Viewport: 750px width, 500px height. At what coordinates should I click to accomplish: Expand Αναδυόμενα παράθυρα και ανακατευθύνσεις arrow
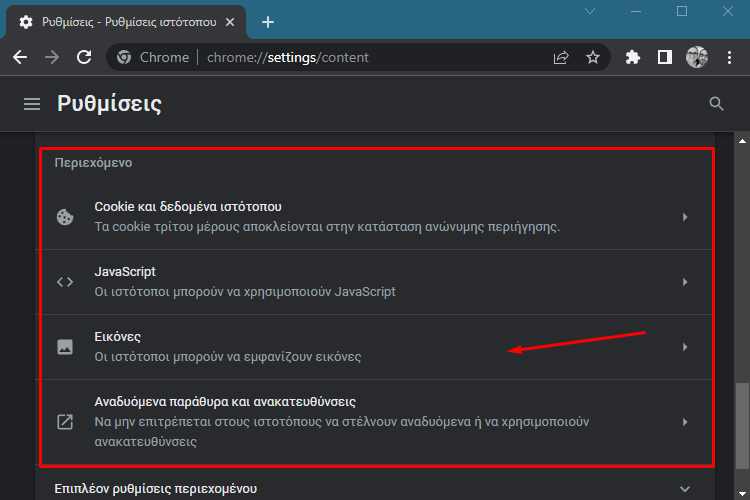coord(685,422)
